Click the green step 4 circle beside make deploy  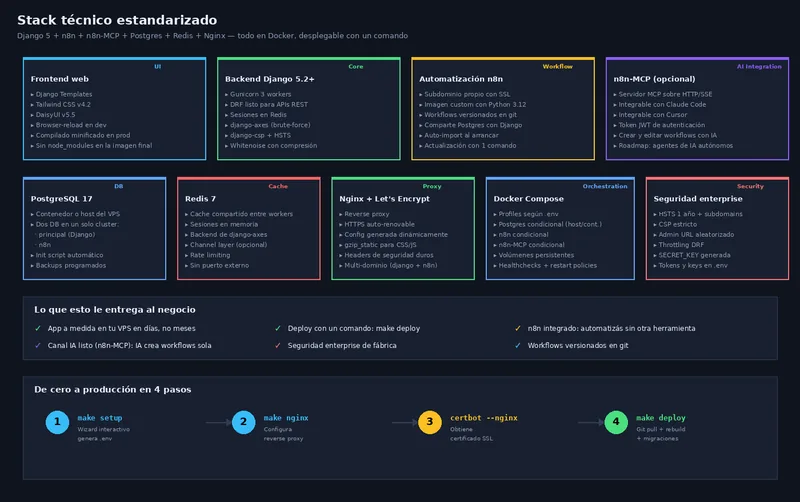coord(616,422)
